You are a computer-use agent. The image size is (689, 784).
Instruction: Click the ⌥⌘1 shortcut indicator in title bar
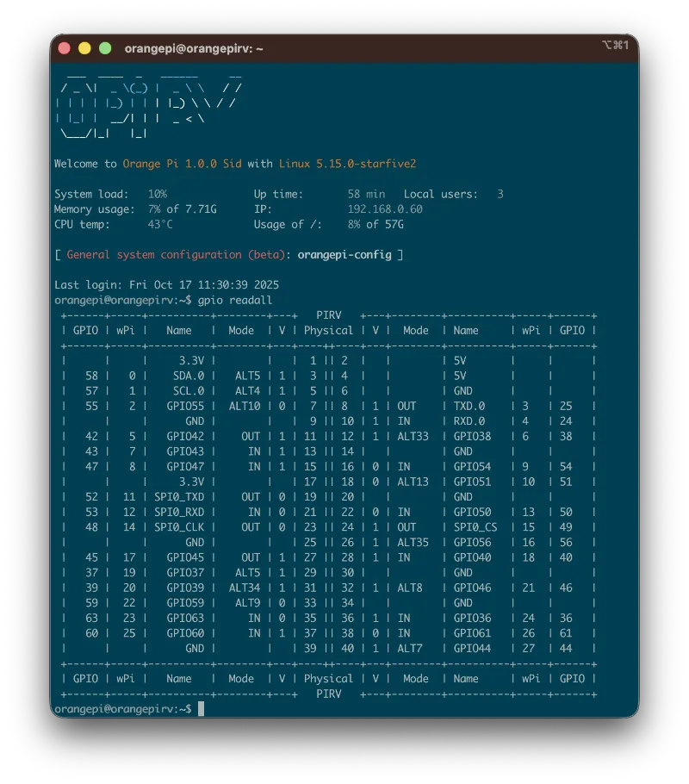pos(615,45)
